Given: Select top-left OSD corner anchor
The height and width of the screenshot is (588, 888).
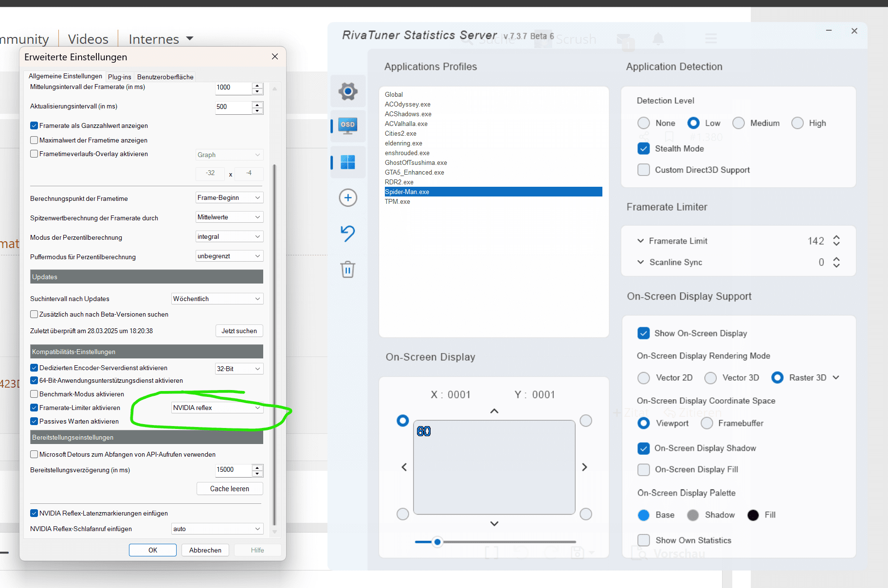Looking at the screenshot, I should 403,421.
